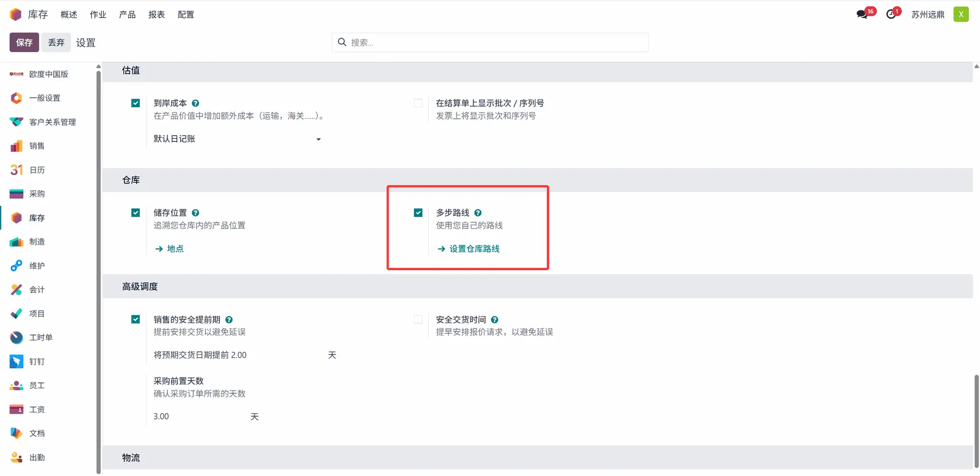Click the 保存 button
Image resolution: width=980 pixels, height=476 pixels.
click(x=24, y=42)
